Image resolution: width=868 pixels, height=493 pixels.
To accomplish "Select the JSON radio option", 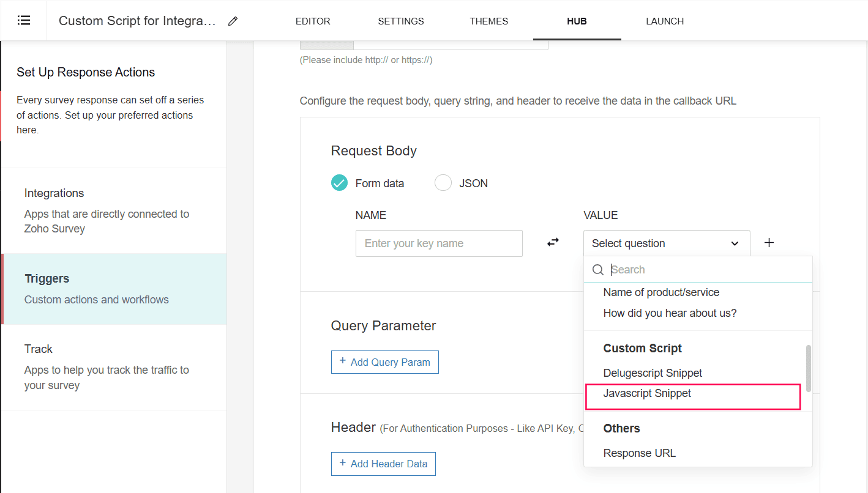I will coord(443,183).
